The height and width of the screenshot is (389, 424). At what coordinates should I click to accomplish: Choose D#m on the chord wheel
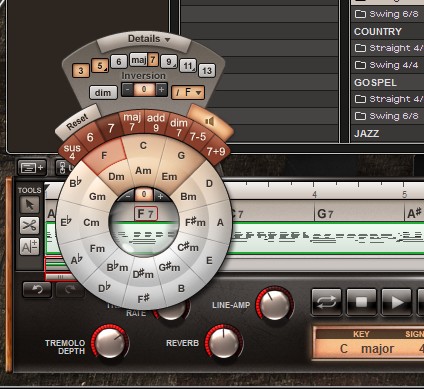click(143, 274)
